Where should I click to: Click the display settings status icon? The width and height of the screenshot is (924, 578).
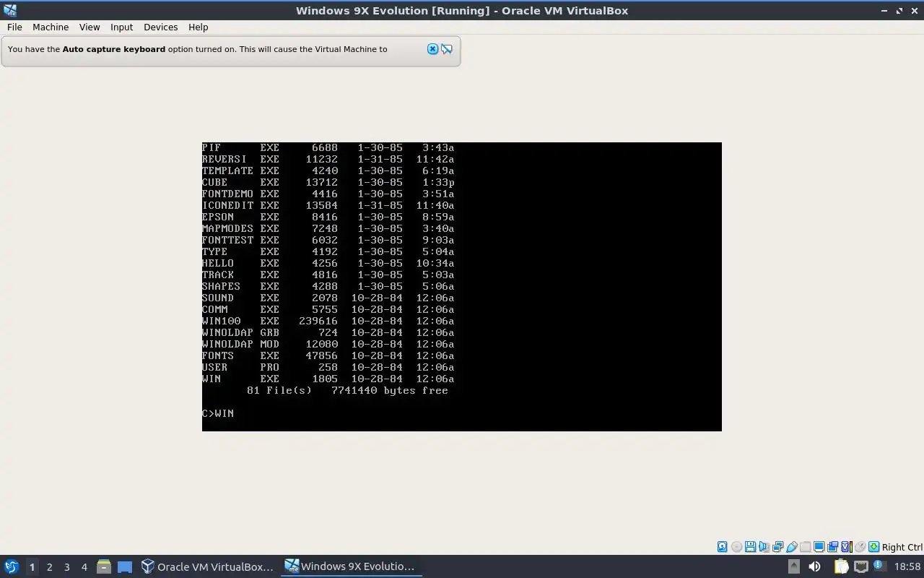(819, 547)
